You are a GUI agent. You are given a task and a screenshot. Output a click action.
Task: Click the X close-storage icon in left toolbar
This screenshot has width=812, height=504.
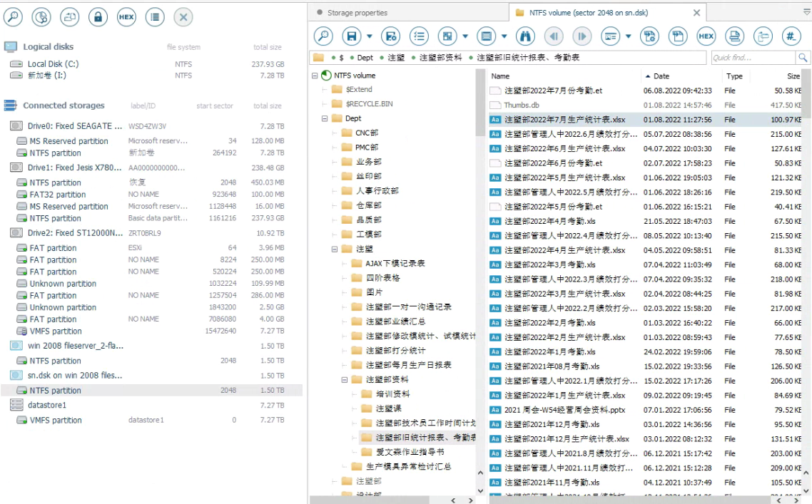point(183,17)
